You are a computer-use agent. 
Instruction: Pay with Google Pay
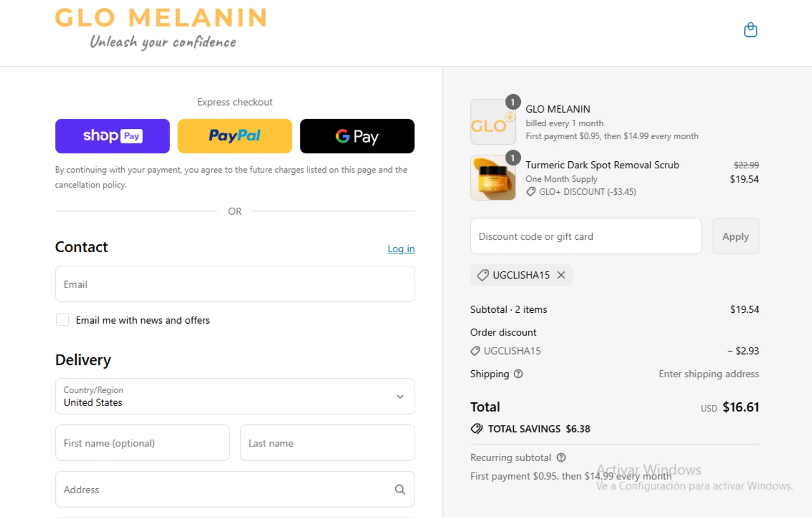[x=357, y=136]
